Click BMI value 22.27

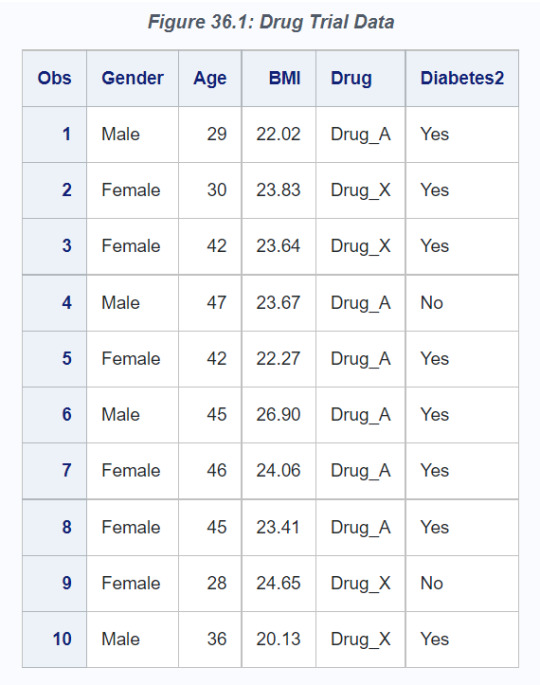(279, 359)
